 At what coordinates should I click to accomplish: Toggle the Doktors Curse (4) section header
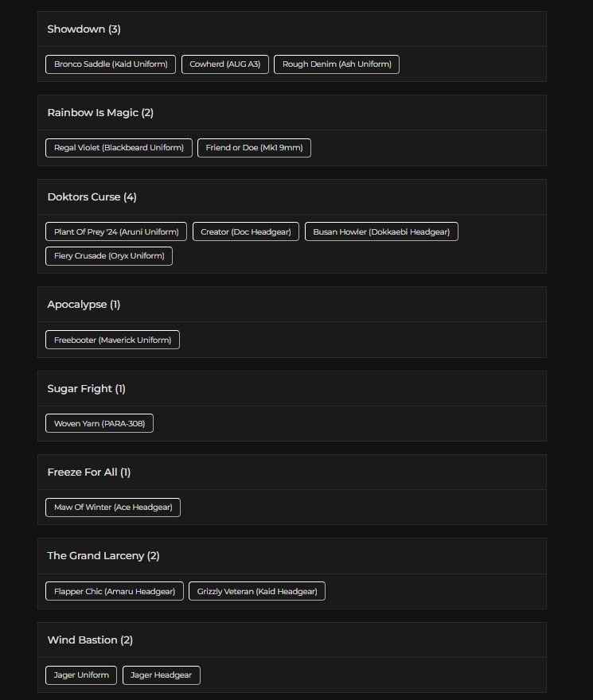click(292, 197)
